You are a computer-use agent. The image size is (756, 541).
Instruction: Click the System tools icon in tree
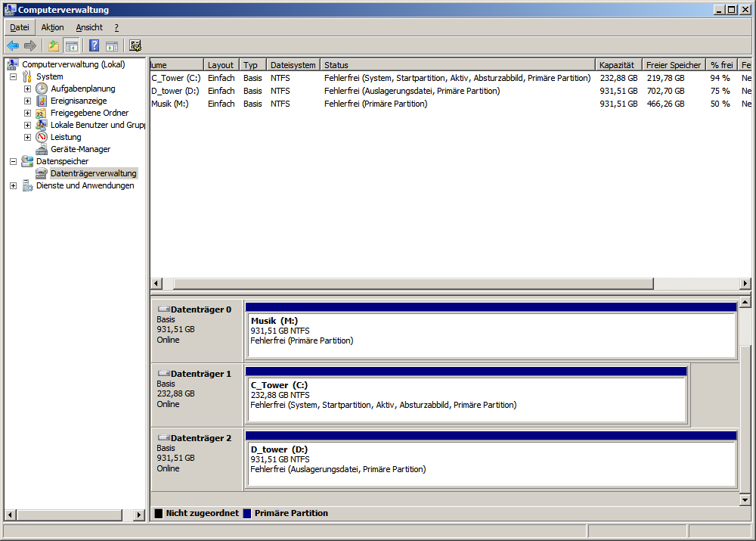(27, 76)
